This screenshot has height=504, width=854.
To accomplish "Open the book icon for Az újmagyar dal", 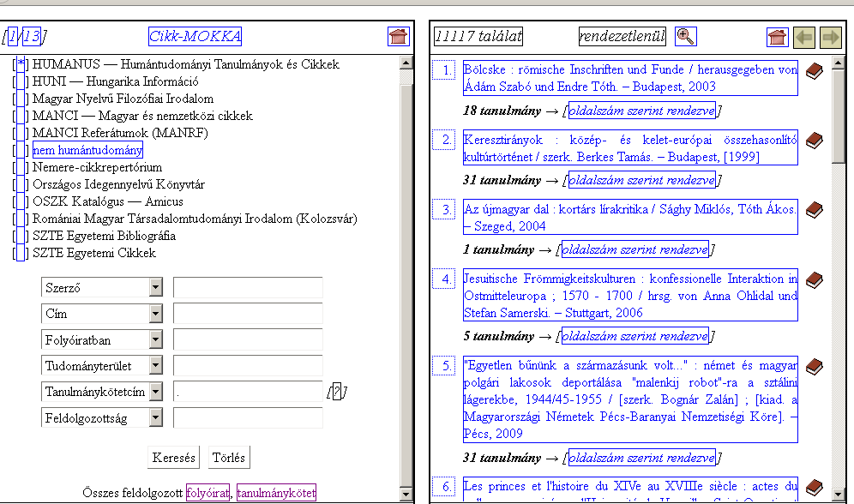I will (x=814, y=210).
